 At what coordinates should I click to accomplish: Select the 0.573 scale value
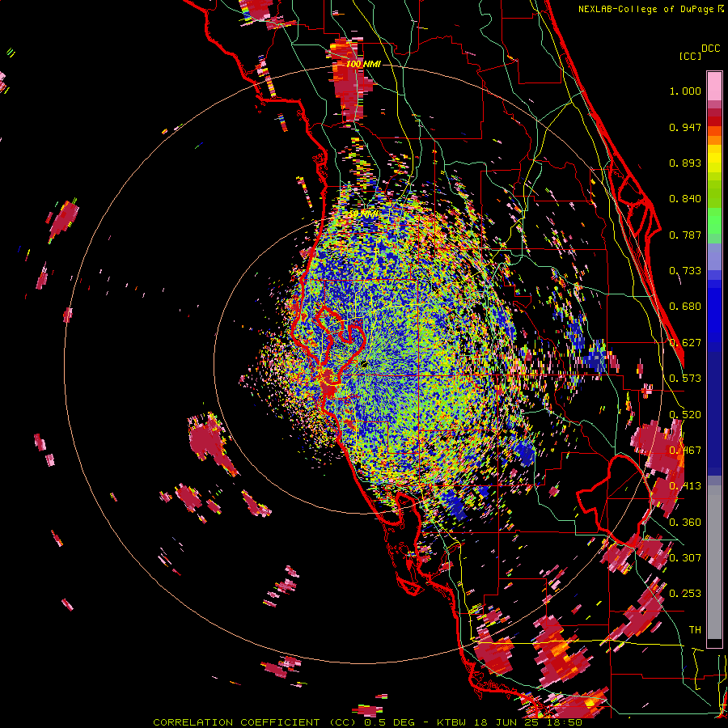[x=685, y=379]
